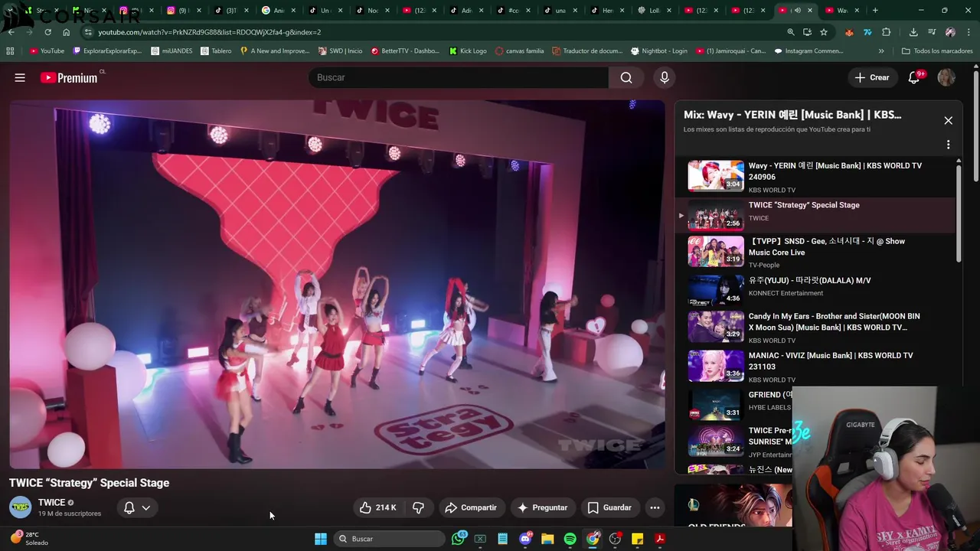Switch to the Her TikTok tab
Image resolution: width=980 pixels, height=551 pixels.
click(x=607, y=11)
